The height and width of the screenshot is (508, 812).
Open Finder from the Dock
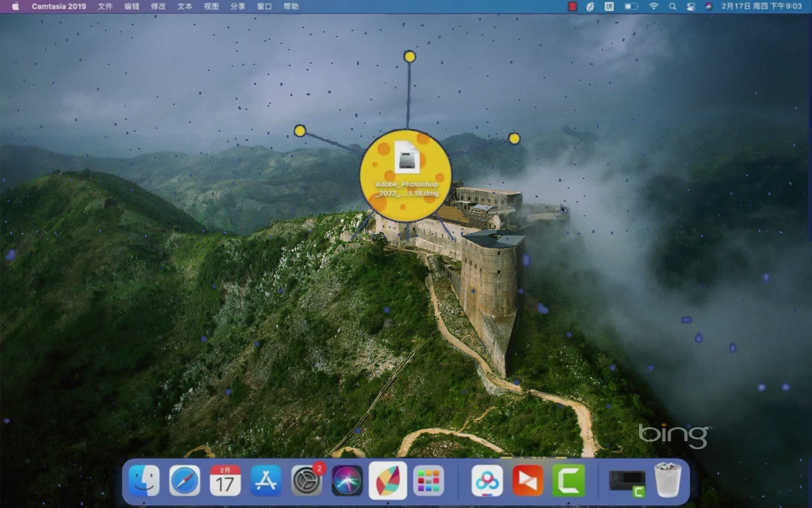[x=144, y=480]
